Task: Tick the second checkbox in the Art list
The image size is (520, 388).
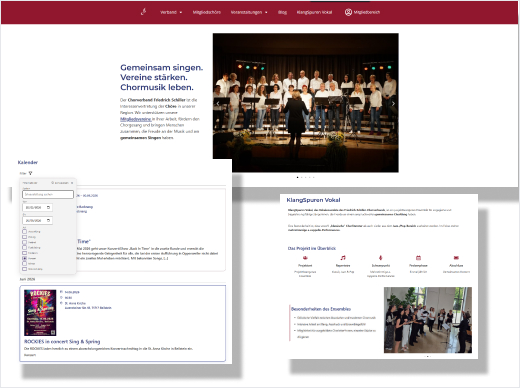Action: (24, 237)
